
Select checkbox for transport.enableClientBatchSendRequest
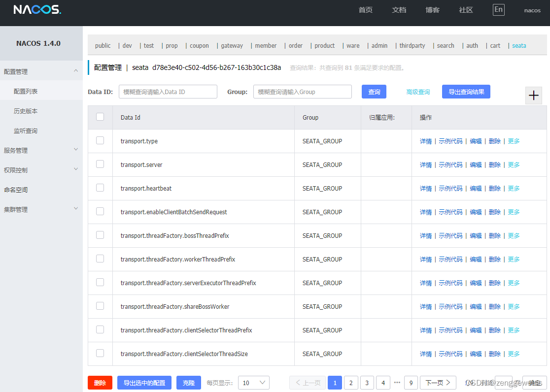[x=100, y=211]
